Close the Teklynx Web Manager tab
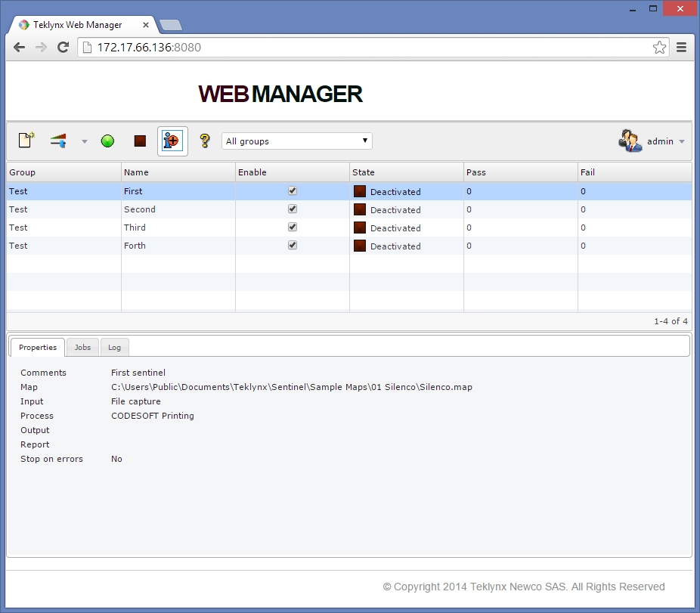The width and height of the screenshot is (700, 613). (x=146, y=25)
